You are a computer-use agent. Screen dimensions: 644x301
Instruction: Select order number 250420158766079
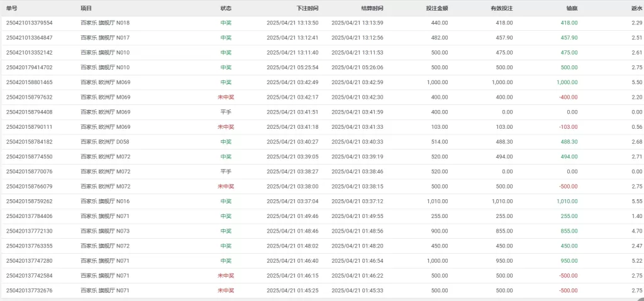[29, 187]
